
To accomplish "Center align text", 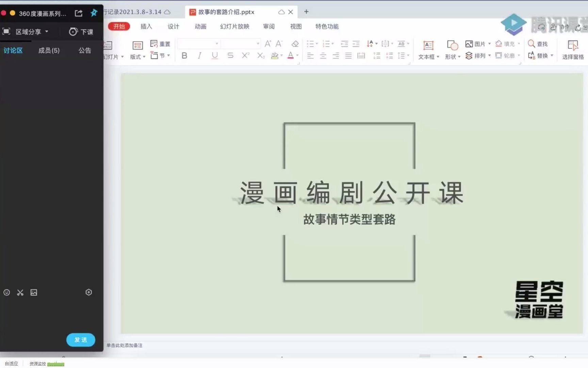I will [323, 56].
